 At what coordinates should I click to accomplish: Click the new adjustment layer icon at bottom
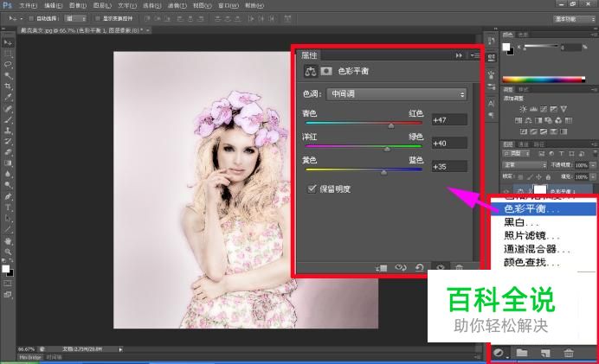click(498, 353)
